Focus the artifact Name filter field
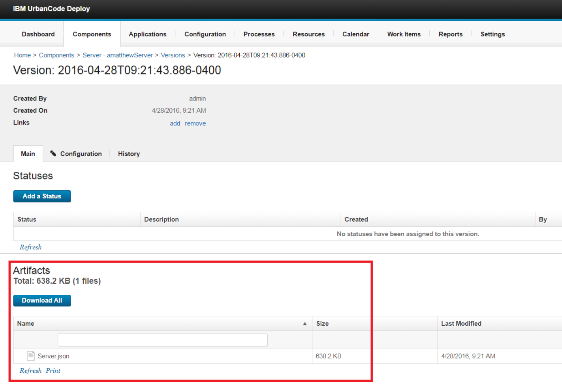This screenshot has width=562, height=392. tap(162, 340)
